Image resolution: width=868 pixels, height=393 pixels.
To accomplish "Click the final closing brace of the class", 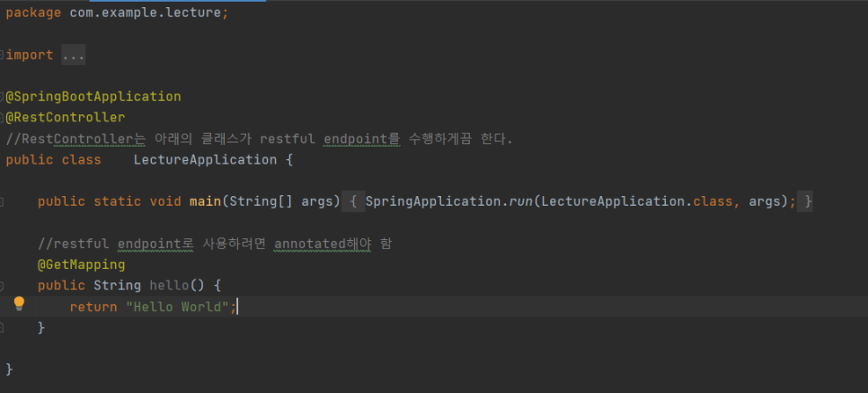I will click(x=9, y=370).
